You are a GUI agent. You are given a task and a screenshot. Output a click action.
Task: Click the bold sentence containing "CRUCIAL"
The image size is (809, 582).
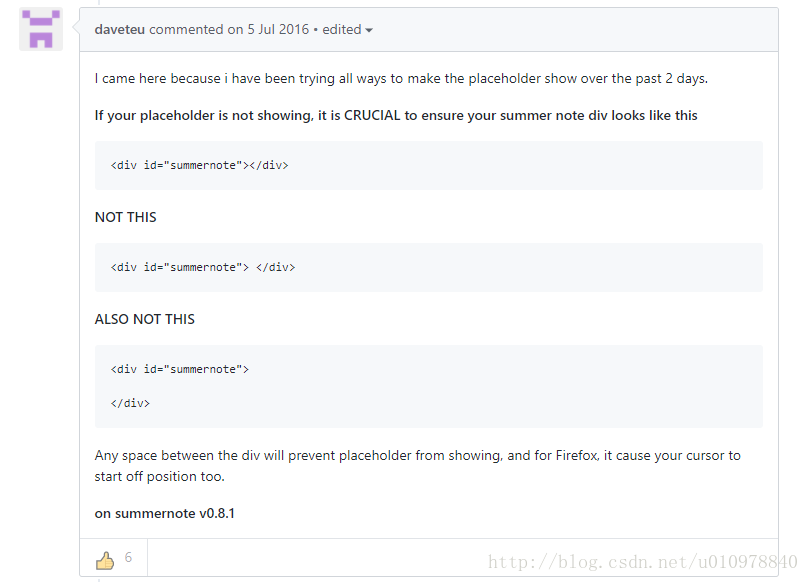pos(396,116)
